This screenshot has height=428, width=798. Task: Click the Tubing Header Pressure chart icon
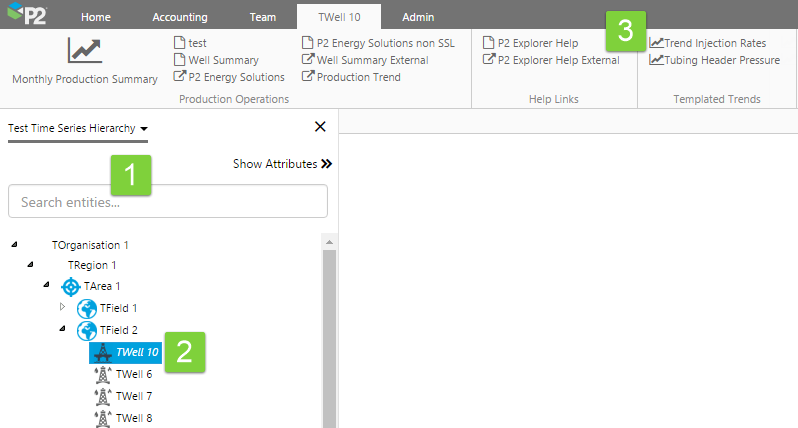coord(656,60)
